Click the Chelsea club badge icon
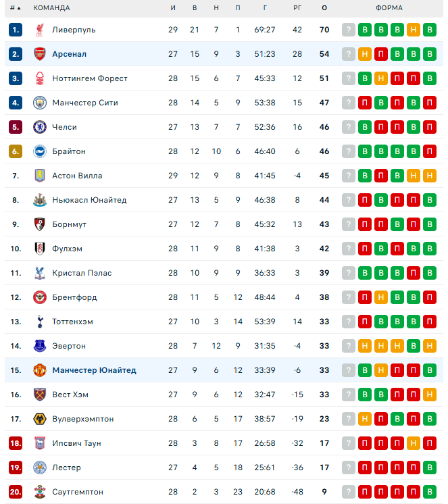This screenshot has width=448, height=504. (x=39, y=127)
